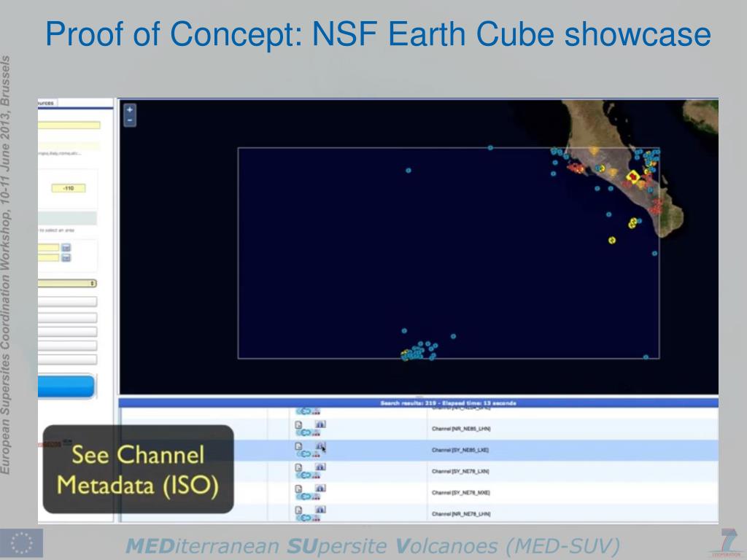Click document icon in SY_NE85_LXE row
This screenshot has width=747, height=560.
click(x=298, y=446)
